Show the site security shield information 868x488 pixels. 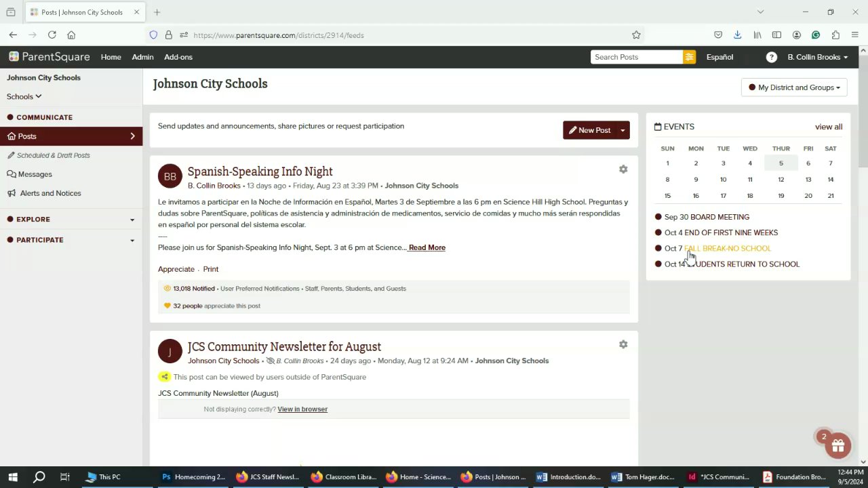153,35
